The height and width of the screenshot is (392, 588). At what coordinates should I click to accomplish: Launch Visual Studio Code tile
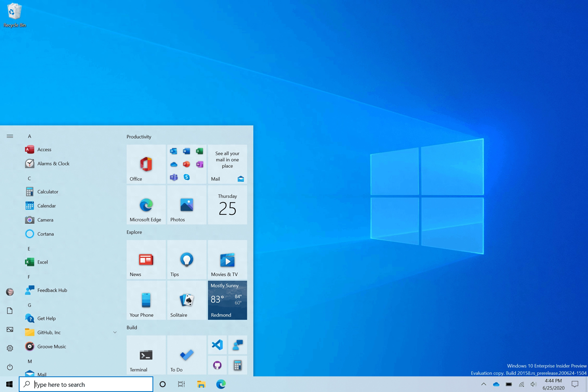tap(217, 345)
